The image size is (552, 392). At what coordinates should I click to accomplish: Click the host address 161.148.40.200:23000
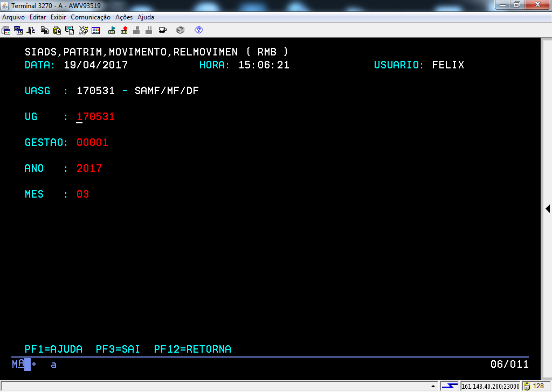[x=491, y=387]
